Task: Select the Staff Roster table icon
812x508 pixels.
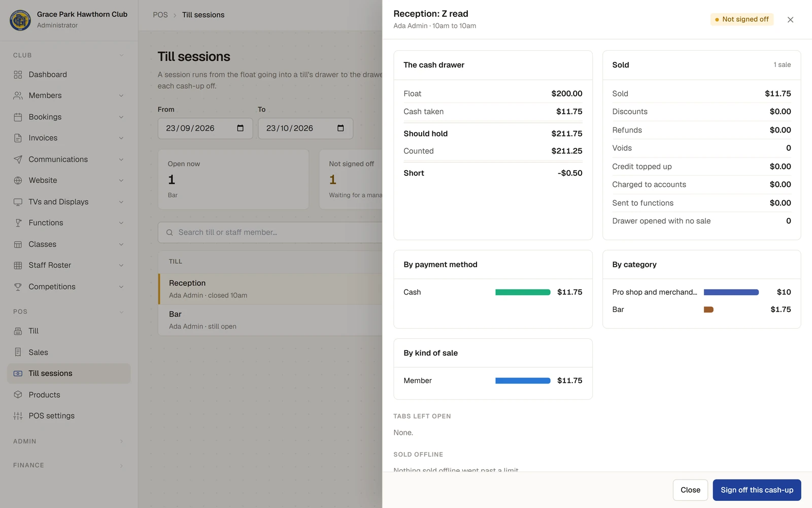Action: (18, 265)
